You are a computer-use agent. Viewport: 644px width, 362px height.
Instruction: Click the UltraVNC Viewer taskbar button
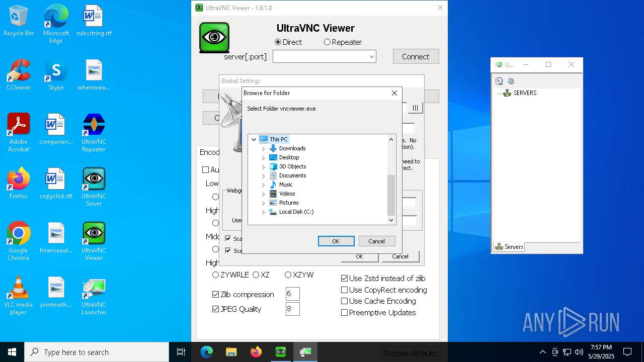(281, 352)
